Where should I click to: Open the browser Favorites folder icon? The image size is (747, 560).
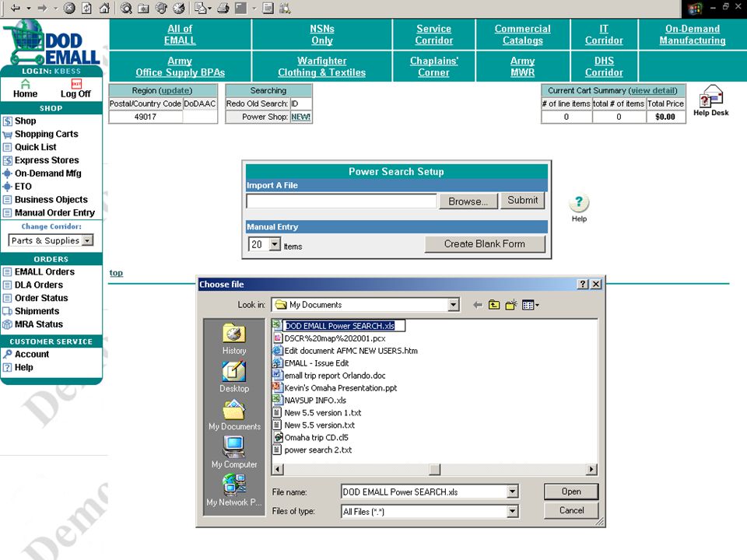tap(143, 8)
